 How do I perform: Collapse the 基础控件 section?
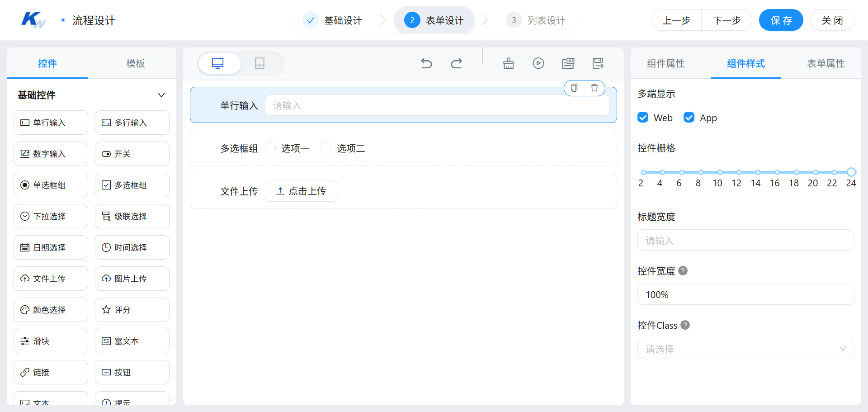(x=161, y=95)
